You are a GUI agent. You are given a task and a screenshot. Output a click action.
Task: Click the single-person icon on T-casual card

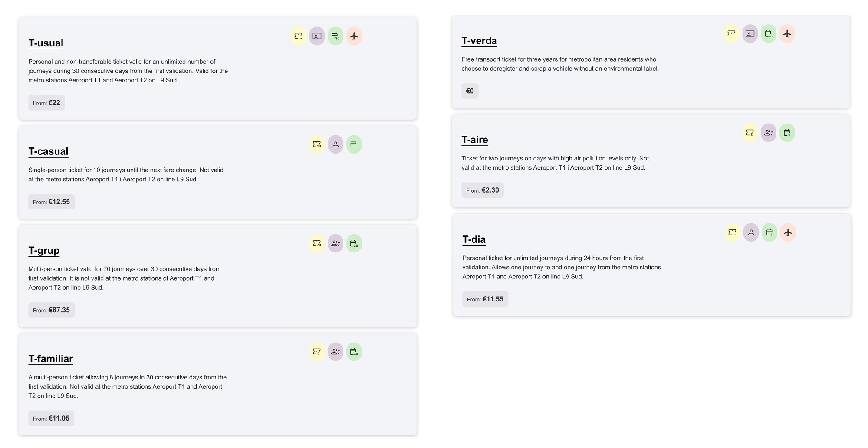point(335,144)
